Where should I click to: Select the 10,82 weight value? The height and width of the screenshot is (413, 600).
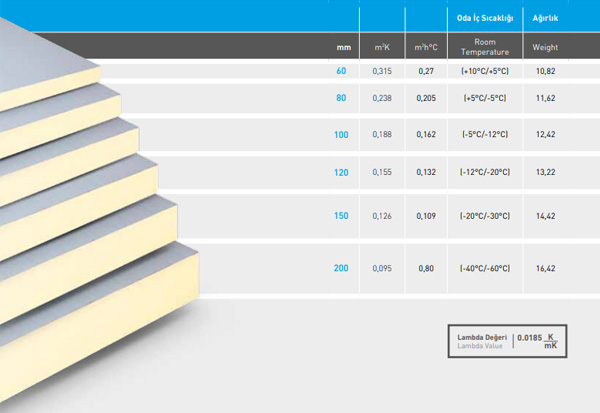coord(545,71)
